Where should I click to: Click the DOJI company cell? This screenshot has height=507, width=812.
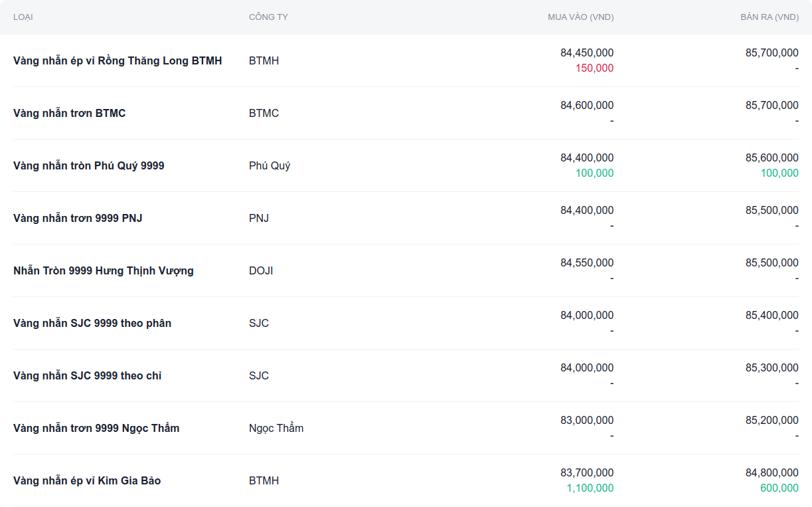[x=261, y=271]
